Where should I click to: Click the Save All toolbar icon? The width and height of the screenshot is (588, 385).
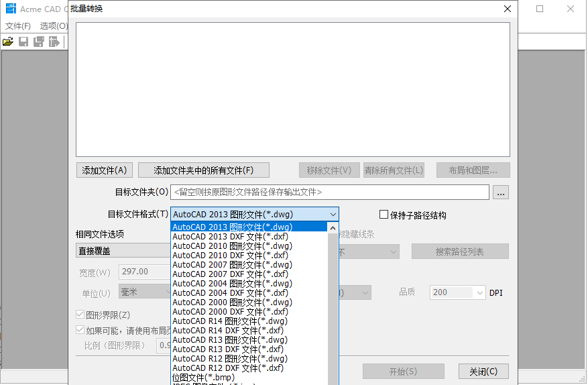click(x=39, y=42)
